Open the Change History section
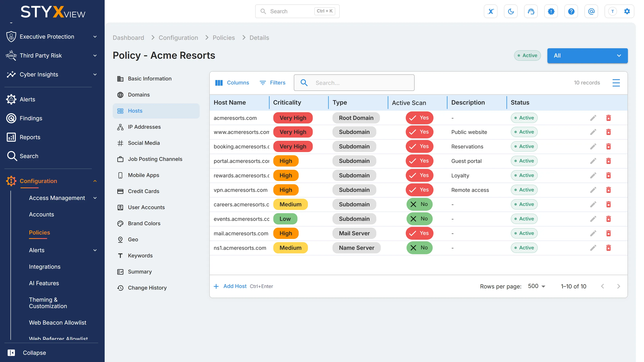This screenshot has width=644, height=362. click(x=156, y=288)
